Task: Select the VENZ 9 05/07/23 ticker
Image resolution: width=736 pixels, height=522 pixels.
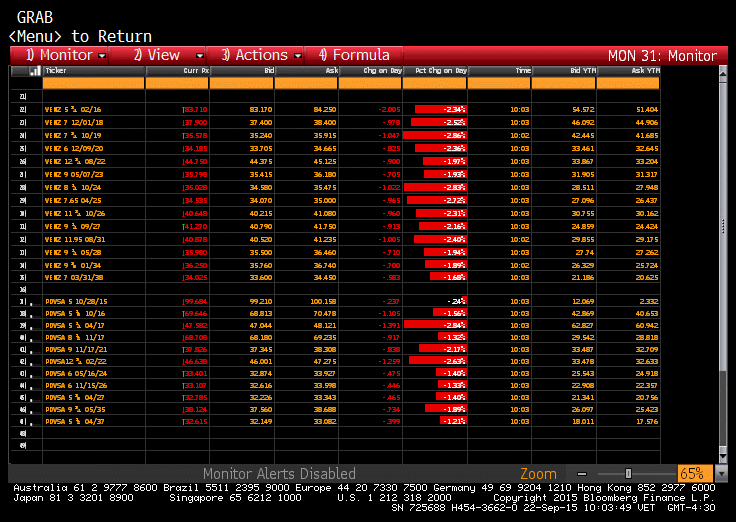Action: tap(74, 175)
